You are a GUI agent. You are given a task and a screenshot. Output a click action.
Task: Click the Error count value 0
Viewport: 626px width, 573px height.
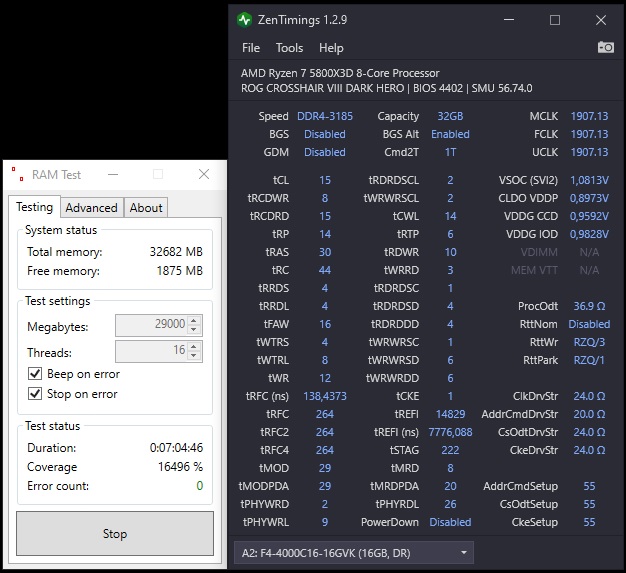[x=200, y=486]
